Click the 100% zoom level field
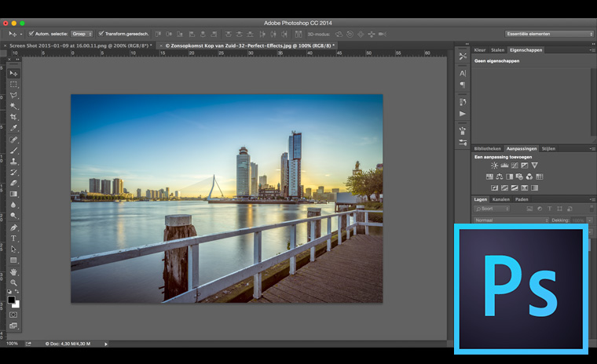The image size is (597, 364). click(13, 344)
